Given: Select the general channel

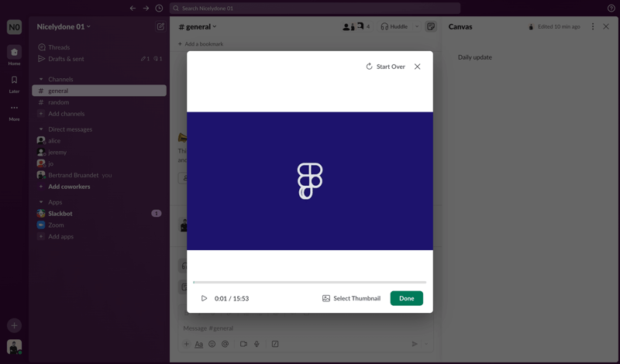Looking at the screenshot, I should [x=99, y=91].
